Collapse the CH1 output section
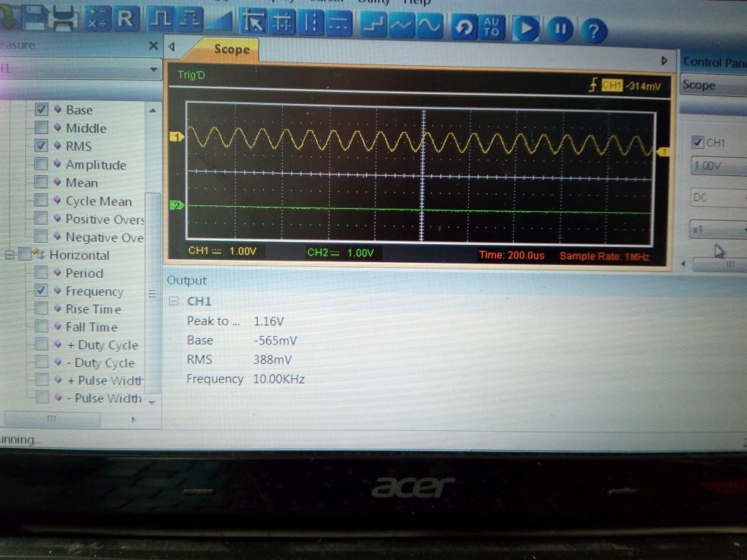 (x=174, y=301)
